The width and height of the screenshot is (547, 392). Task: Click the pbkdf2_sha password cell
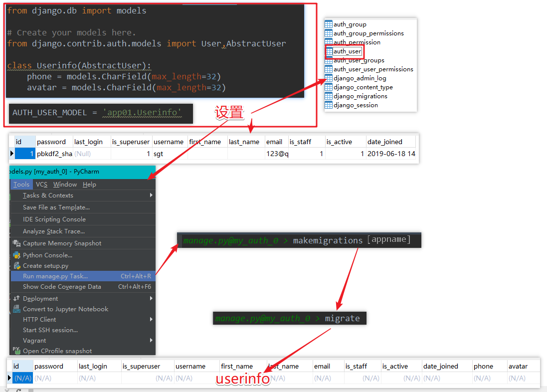pos(54,154)
